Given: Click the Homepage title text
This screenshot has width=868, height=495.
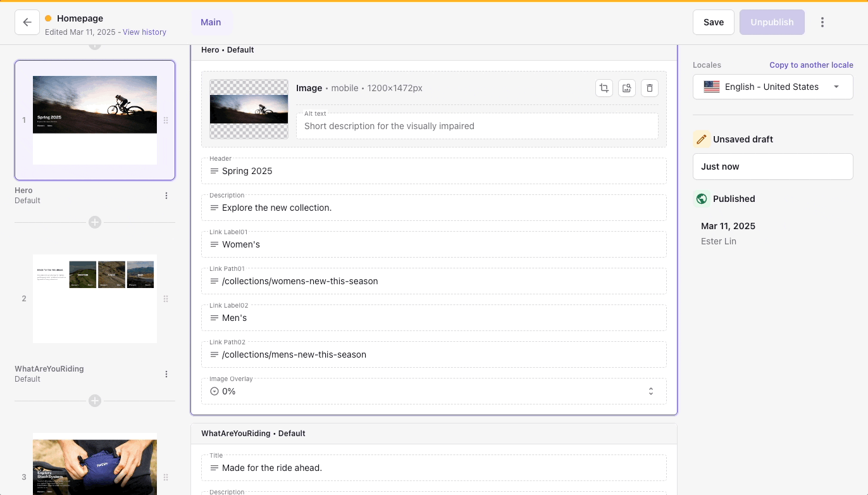Looking at the screenshot, I should coord(80,18).
